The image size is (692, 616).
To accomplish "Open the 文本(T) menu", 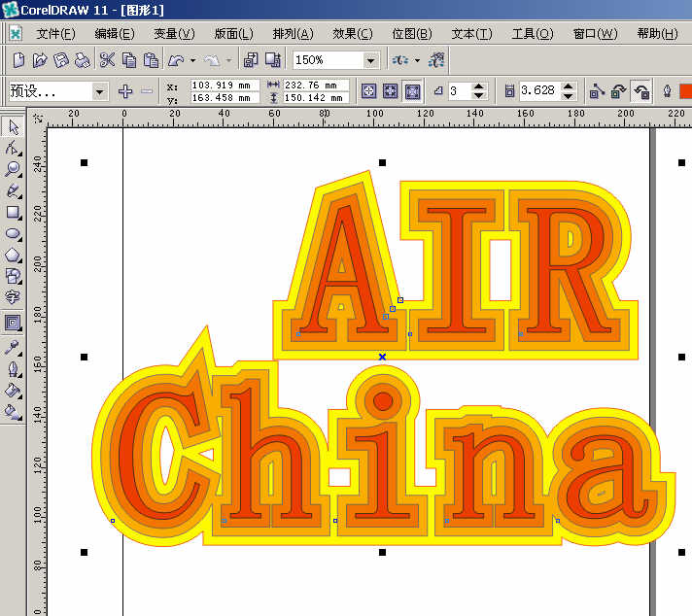I will coord(471,34).
